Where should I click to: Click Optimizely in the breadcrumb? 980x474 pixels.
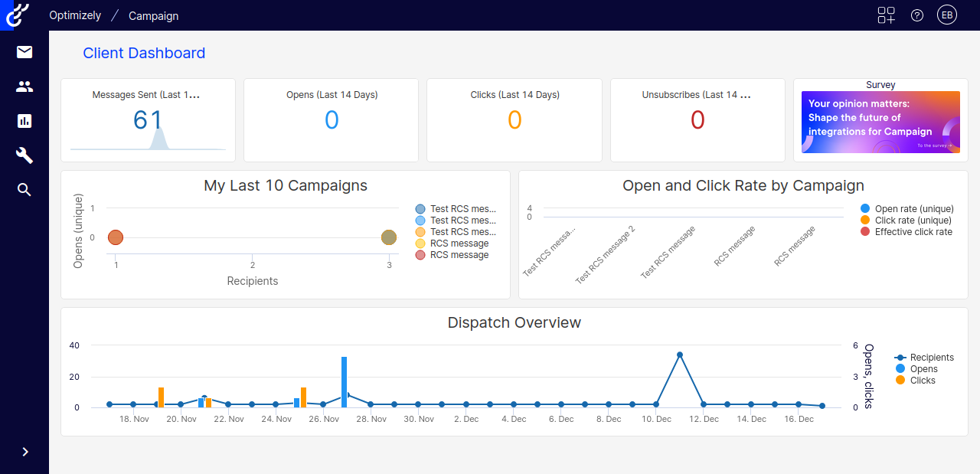[x=74, y=15]
